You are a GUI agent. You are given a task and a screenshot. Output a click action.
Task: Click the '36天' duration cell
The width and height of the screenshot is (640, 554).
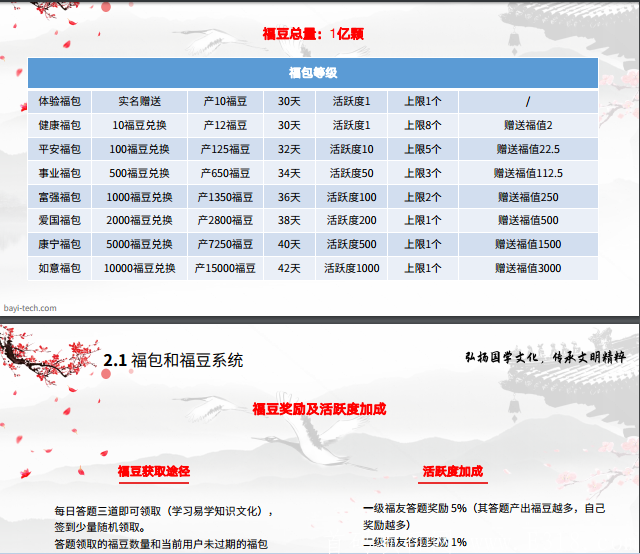[x=289, y=197]
